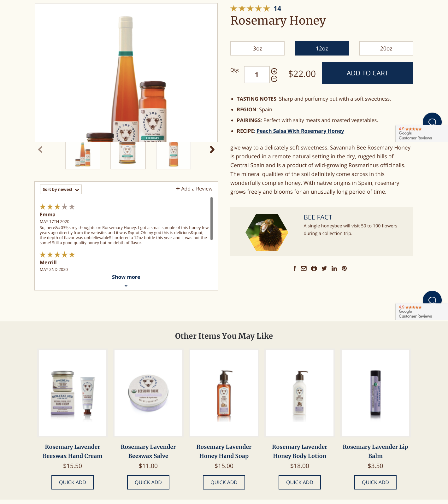
Task: Select the 12oz size option
Action: tap(322, 48)
